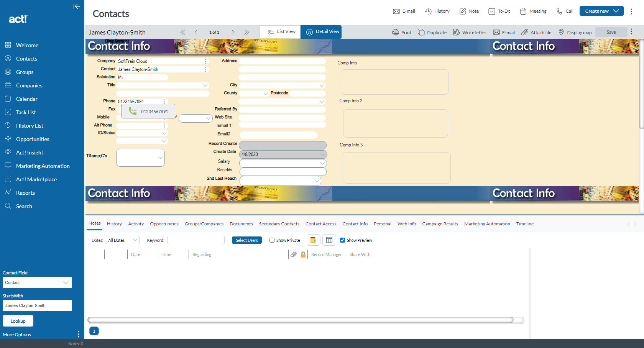Click the Select Users button
This screenshot has width=644, height=348.
click(247, 240)
